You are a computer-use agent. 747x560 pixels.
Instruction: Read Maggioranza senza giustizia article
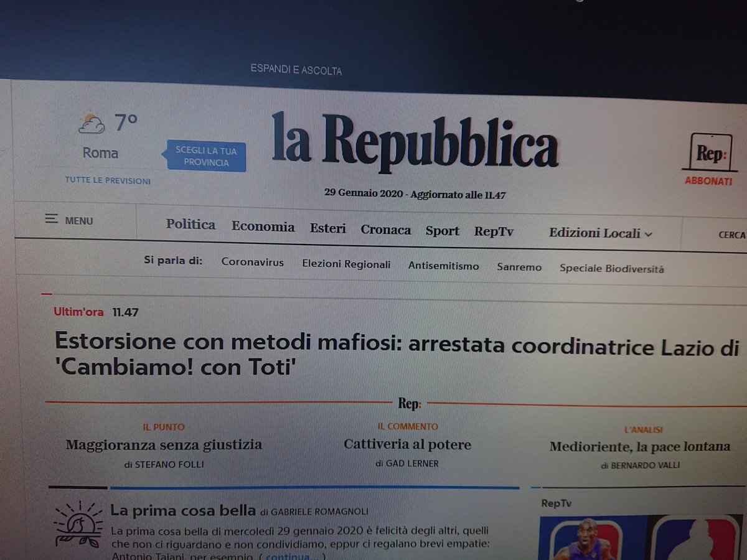click(164, 445)
